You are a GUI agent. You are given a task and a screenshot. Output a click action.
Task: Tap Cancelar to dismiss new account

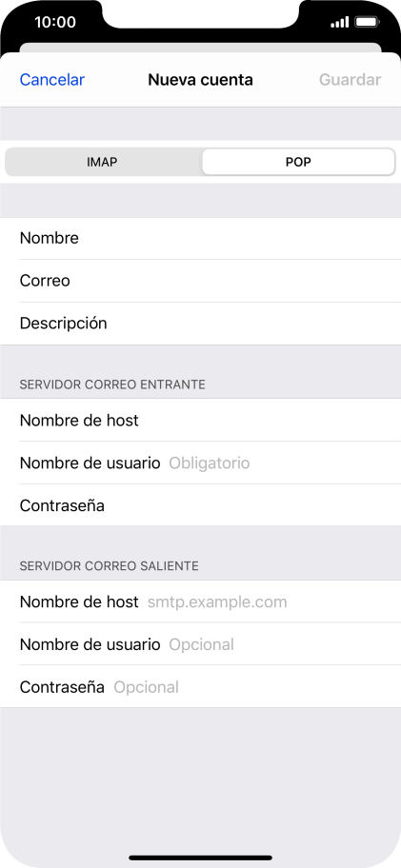52,80
